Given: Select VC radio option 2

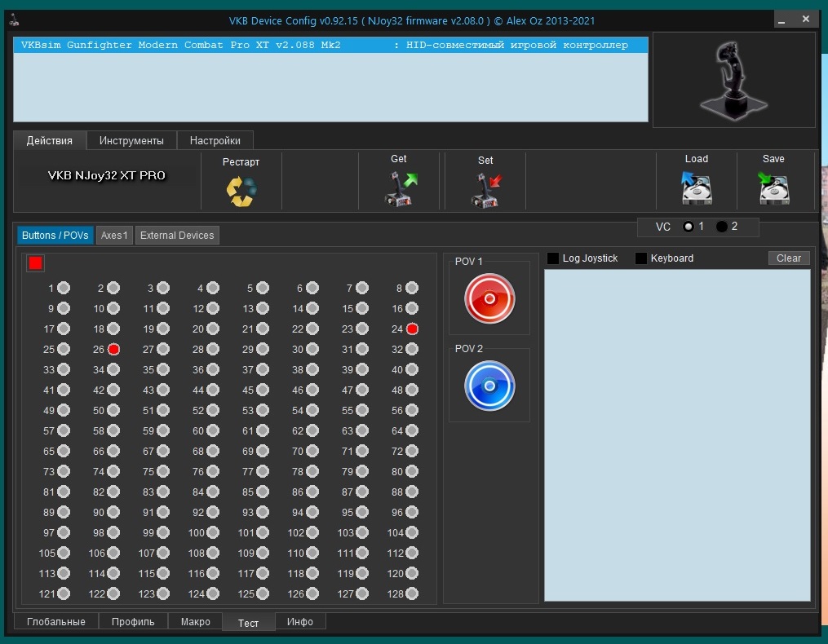Looking at the screenshot, I should 722,227.
